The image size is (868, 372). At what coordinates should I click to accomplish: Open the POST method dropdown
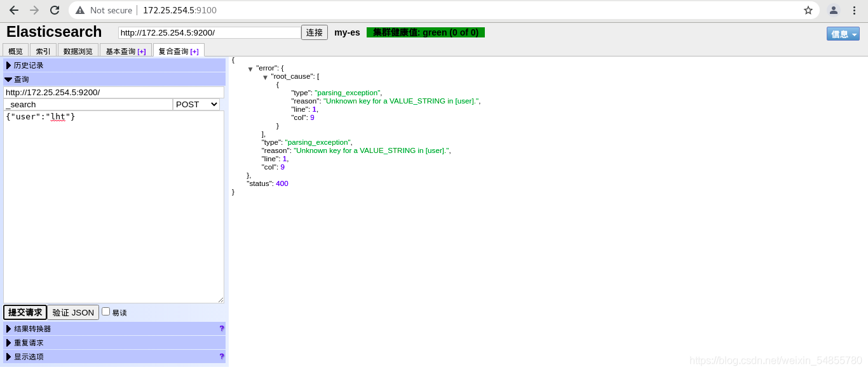click(196, 104)
